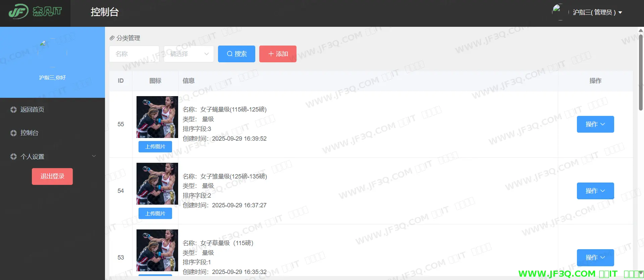Screen dimensions: 644x280
Task: Open 操作 dropdown for ID 53
Action: (595, 257)
